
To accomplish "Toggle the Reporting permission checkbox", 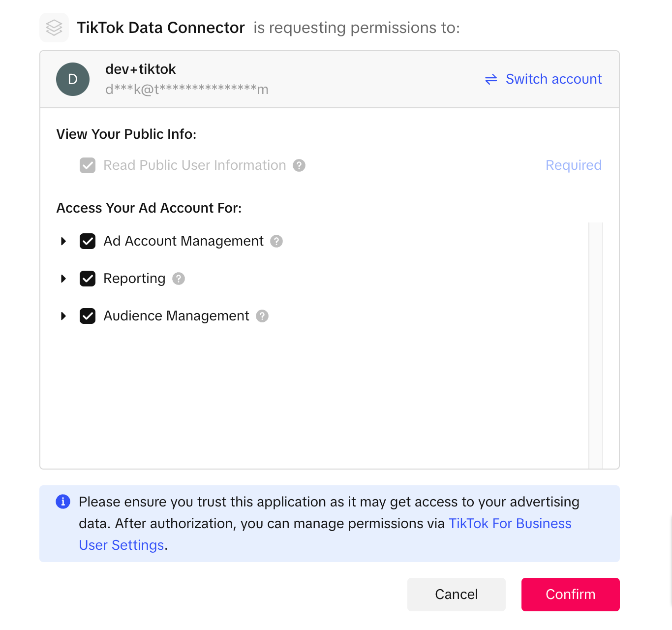I will [88, 279].
